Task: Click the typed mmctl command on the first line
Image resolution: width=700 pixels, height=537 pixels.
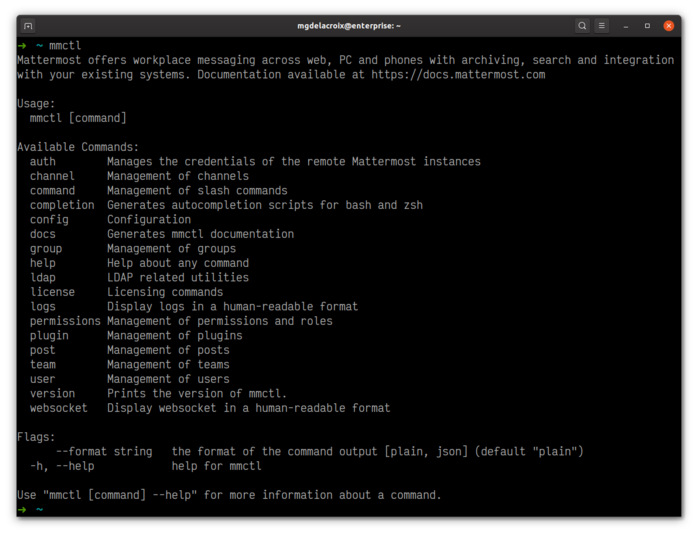Action: click(65, 46)
